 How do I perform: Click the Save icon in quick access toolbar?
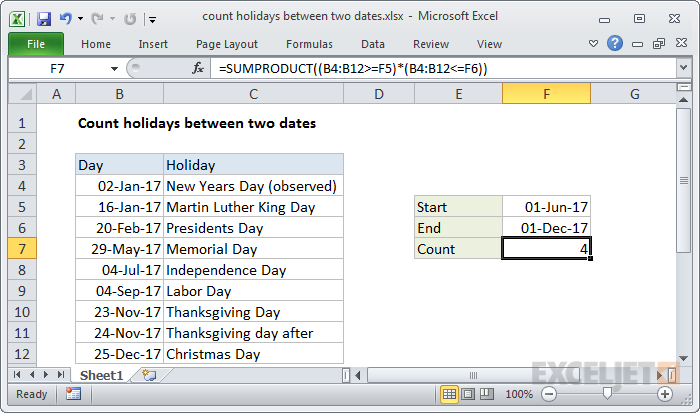point(43,17)
